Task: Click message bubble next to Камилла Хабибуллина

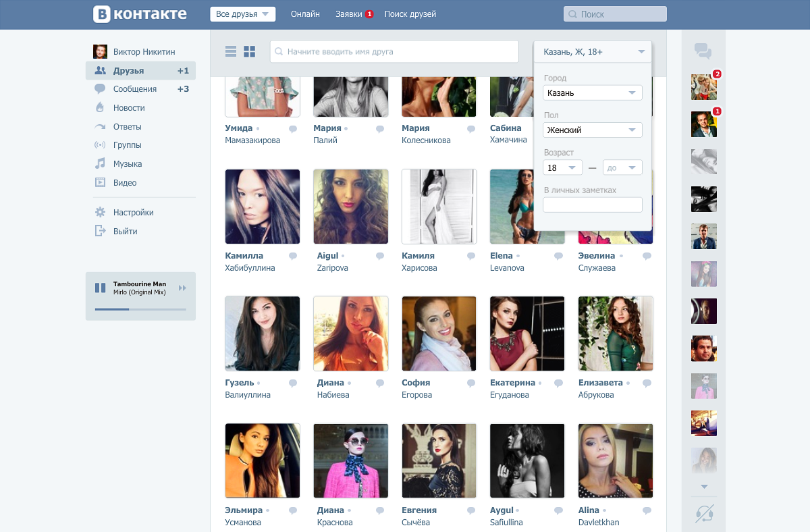Action: pos(293,256)
